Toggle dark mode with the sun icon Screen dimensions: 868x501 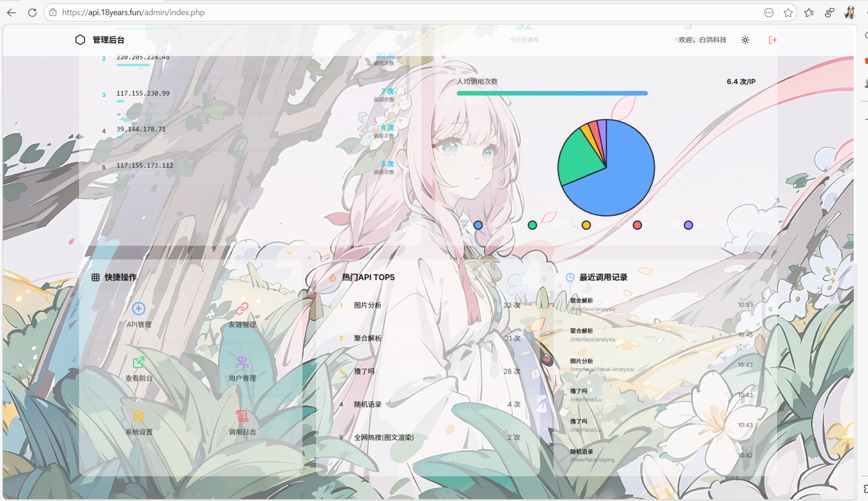click(x=745, y=40)
